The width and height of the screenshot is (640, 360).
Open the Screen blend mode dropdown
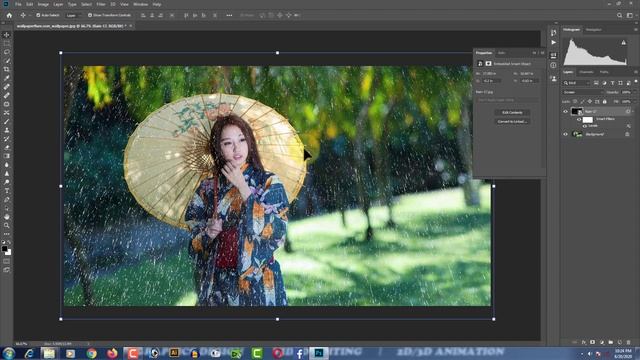click(x=582, y=92)
